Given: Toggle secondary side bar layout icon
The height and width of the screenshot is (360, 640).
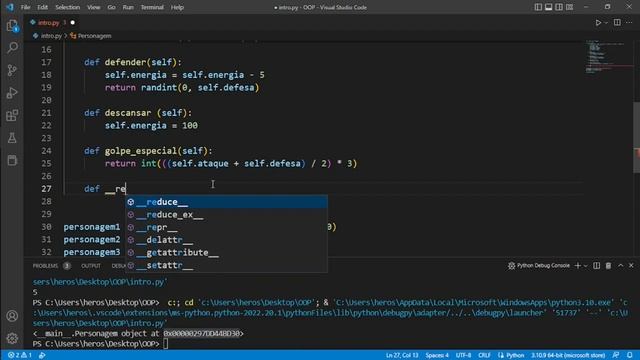Looking at the screenshot, I should (x=559, y=7).
